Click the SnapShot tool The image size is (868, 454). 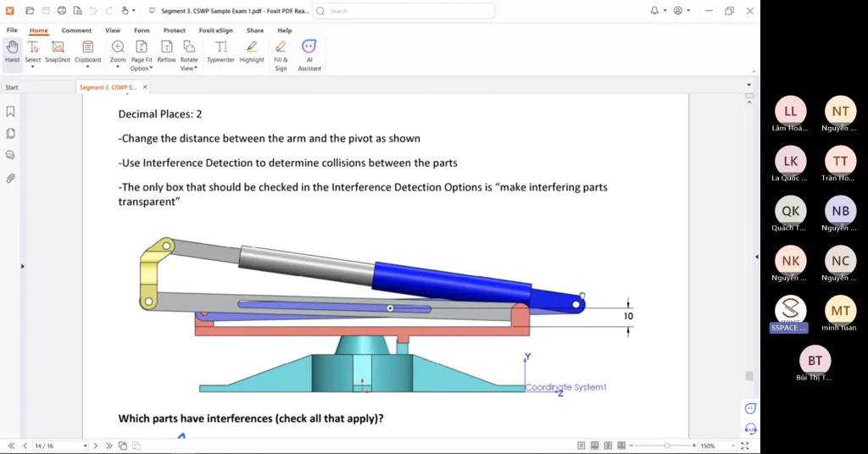tap(58, 52)
